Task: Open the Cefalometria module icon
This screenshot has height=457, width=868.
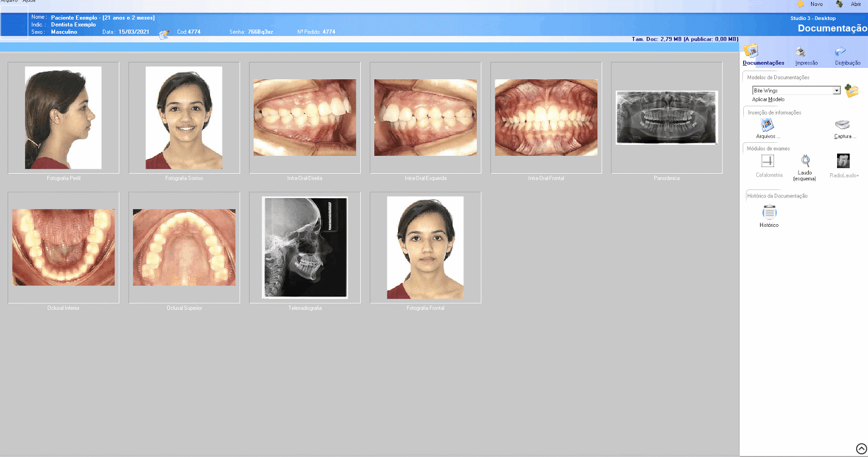Action: [x=768, y=161]
